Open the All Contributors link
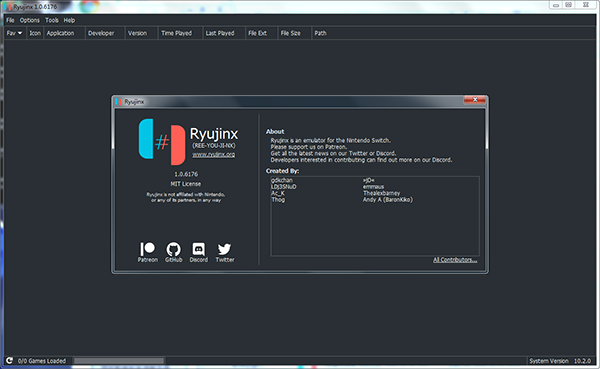The height and width of the screenshot is (369, 600). pos(455,260)
